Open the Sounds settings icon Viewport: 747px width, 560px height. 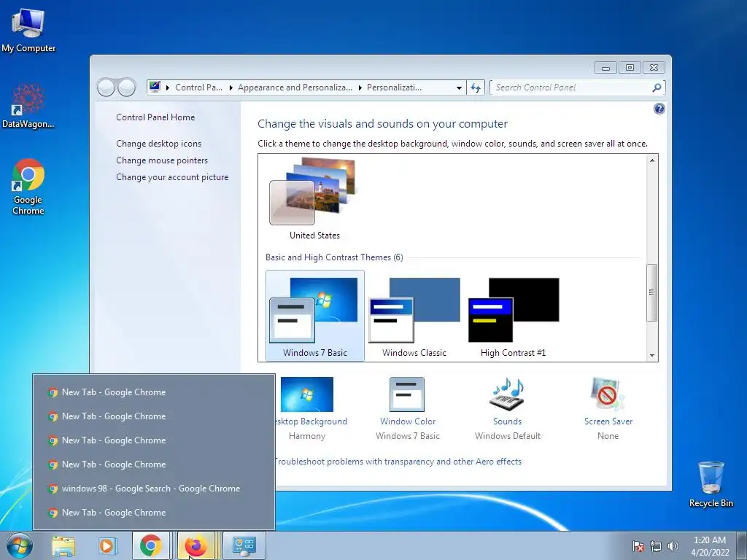point(508,394)
